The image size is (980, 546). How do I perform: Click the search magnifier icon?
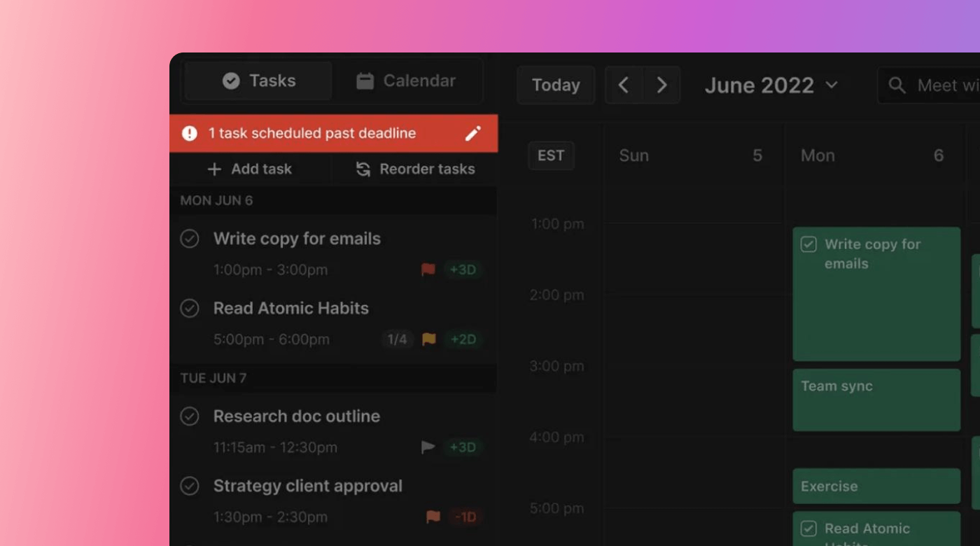pyautogui.click(x=897, y=85)
